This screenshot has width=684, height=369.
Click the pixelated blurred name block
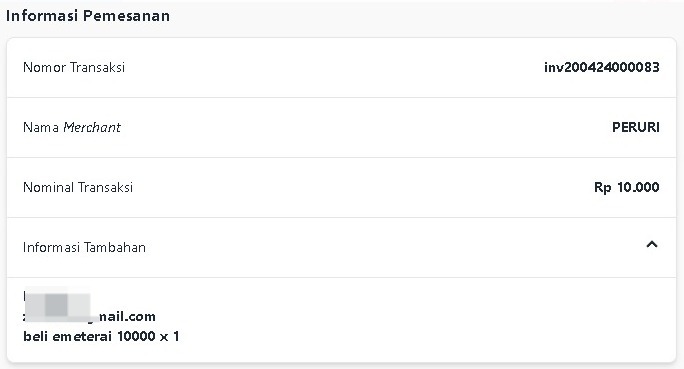tap(57, 304)
